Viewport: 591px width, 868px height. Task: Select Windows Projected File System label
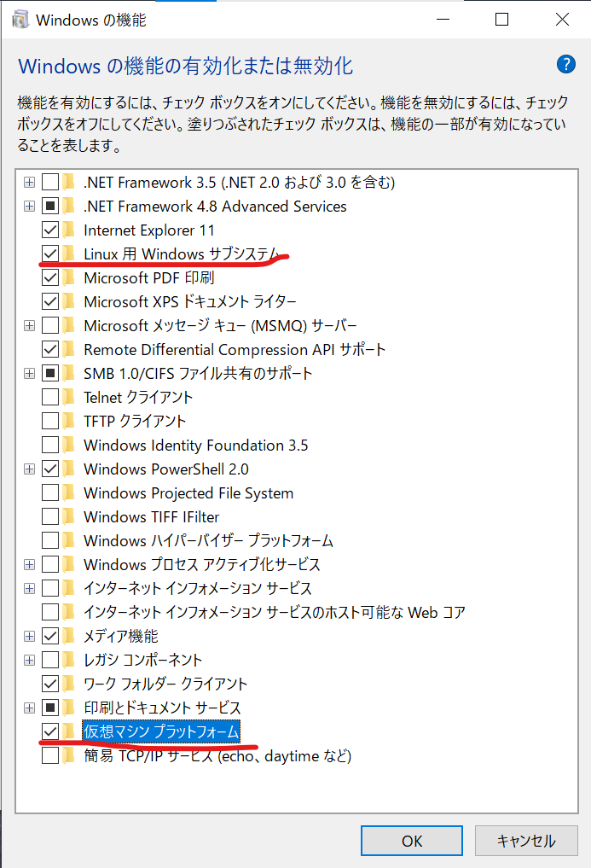coord(188,492)
